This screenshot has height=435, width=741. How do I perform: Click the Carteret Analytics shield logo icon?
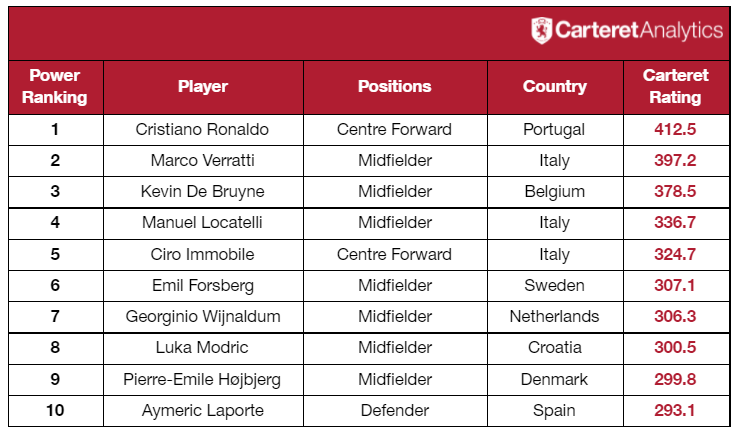(x=541, y=31)
